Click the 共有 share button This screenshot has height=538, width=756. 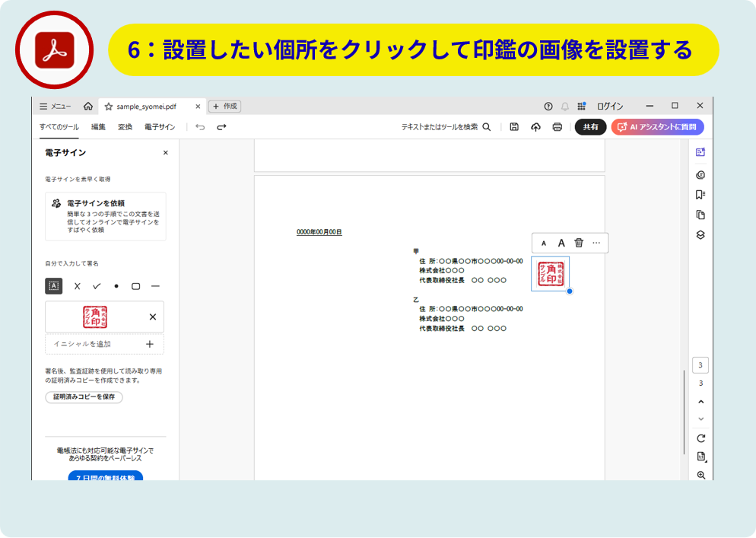(590, 127)
